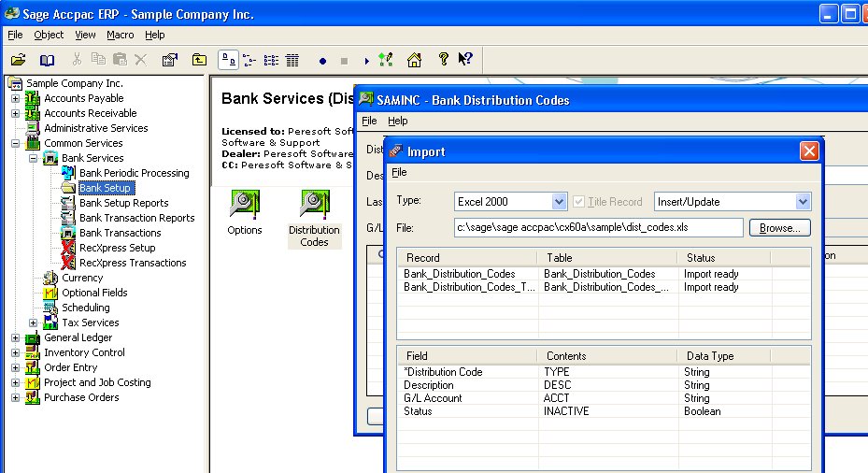Viewport: 868px width, 473px height.
Task: Switch to large icons view in toolbar
Action: click(x=228, y=60)
